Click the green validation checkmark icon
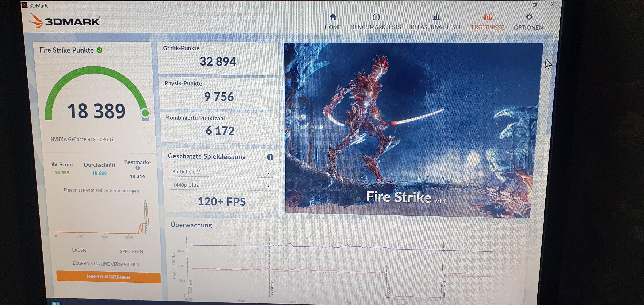This screenshot has width=644, height=305. pos(100,50)
